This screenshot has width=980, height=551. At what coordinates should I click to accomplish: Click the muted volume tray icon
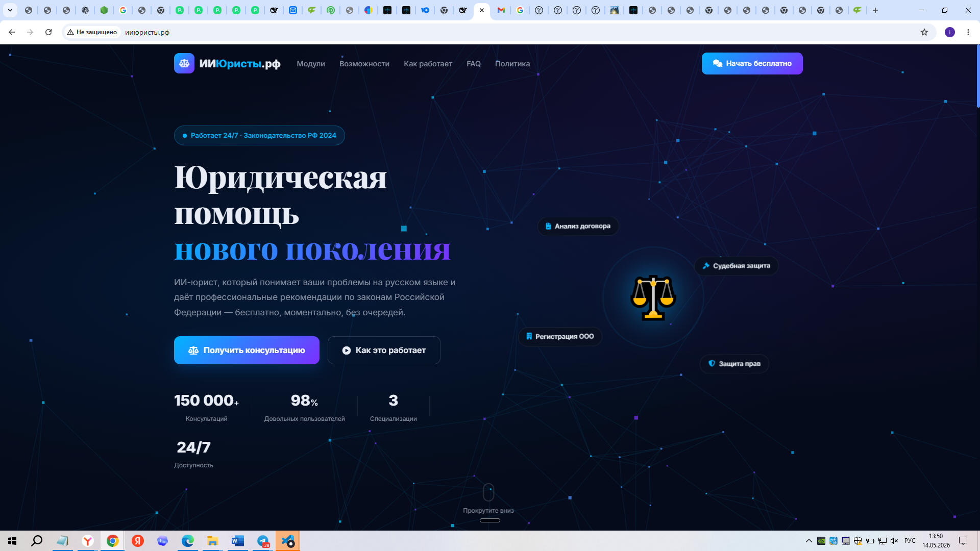click(x=894, y=541)
